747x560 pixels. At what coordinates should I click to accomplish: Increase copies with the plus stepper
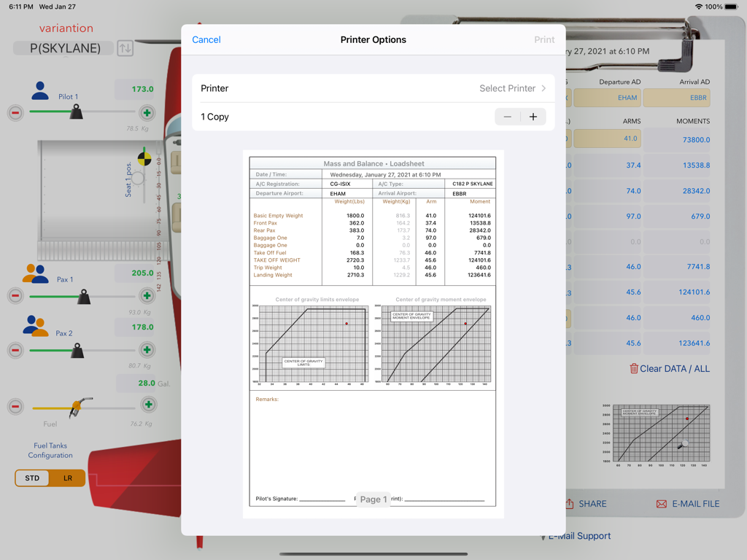tap(533, 117)
